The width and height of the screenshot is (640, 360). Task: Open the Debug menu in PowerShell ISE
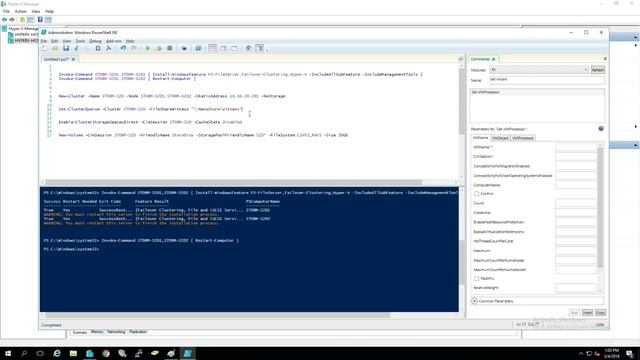point(95,41)
